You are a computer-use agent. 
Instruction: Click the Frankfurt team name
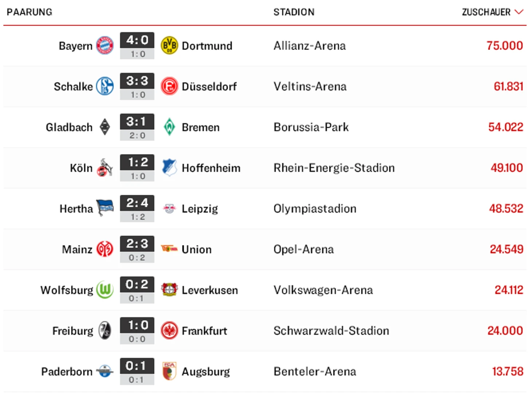click(x=204, y=331)
